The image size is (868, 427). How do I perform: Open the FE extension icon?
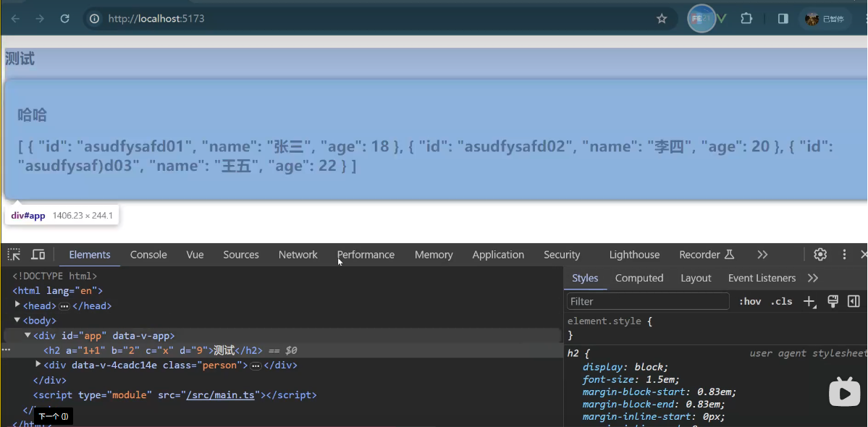701,19
